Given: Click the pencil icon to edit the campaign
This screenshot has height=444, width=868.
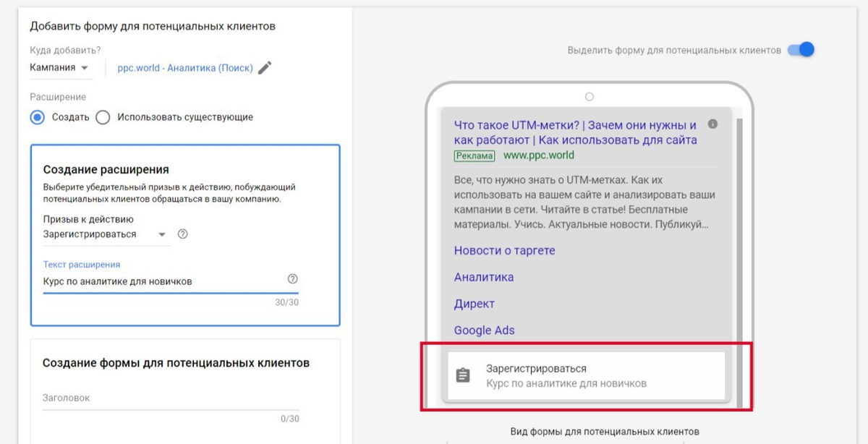Looking at the screenshot, I should (x=264, y=67).
